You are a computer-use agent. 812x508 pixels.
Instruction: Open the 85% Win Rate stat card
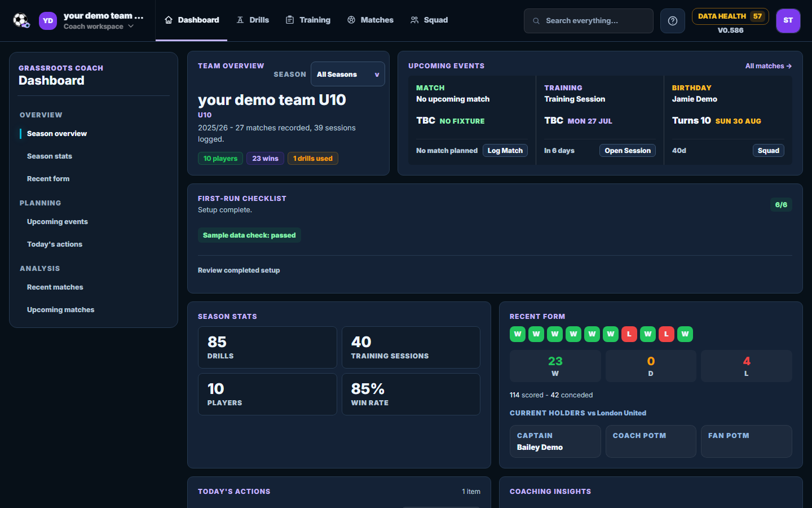pyautogui.click(x=411, y=395)
